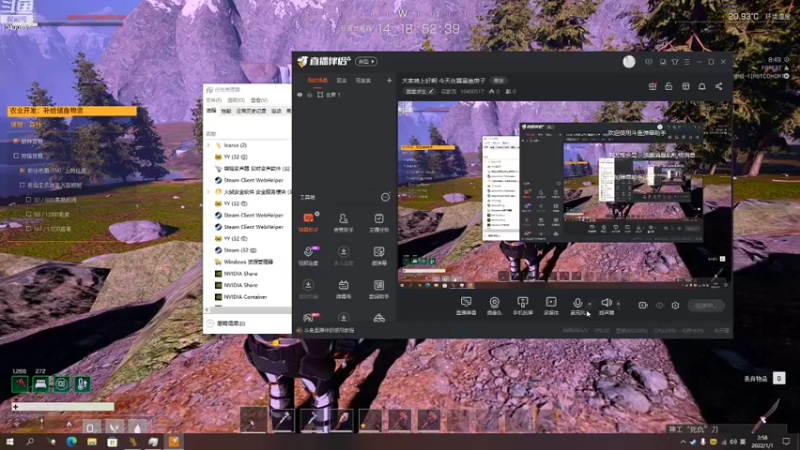Open the 选项(O) menu in Task Manager
The image size is (800, 450).
coord(236,100)
